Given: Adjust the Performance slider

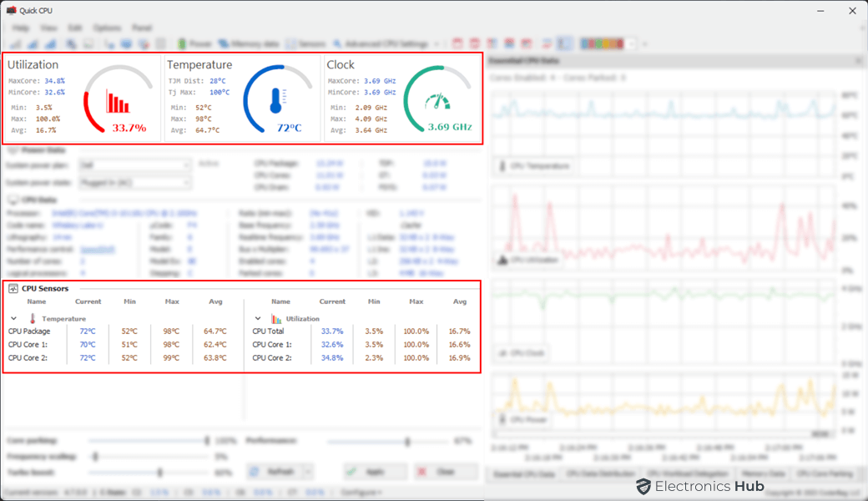Looking at the screenshot, I should click(387, 441).
